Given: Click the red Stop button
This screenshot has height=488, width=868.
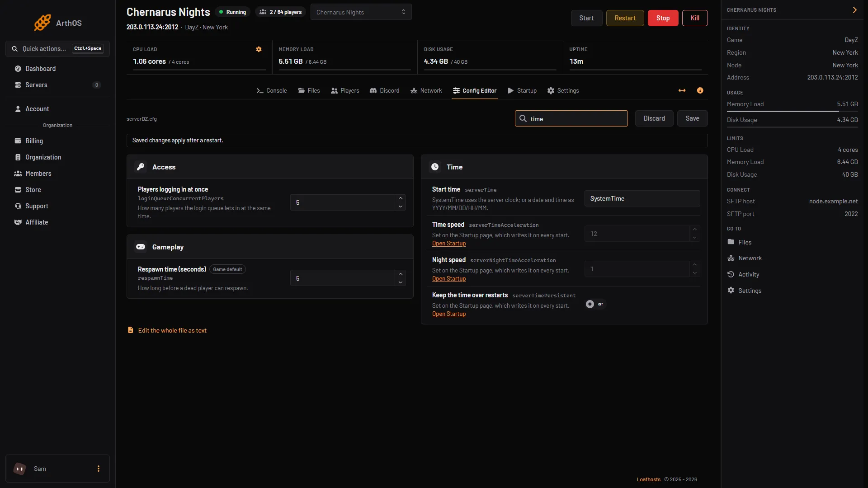Looking at the screenshot, I should [663, 18].
